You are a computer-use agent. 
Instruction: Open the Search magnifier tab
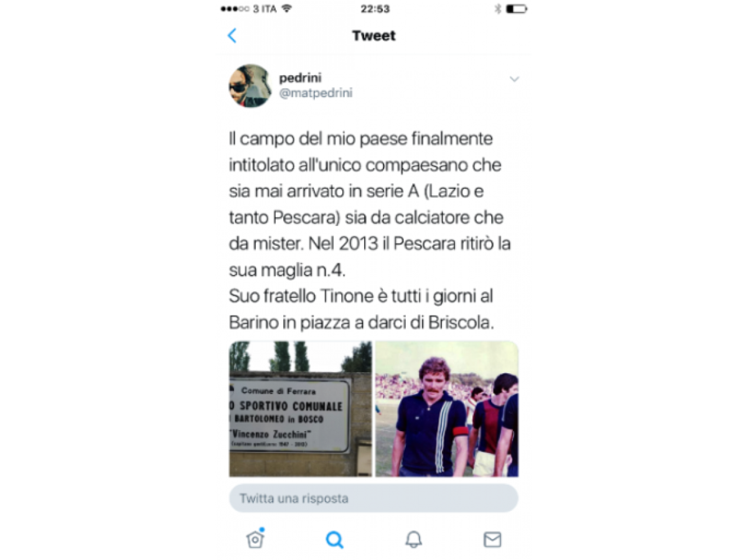(x=334, y=539)
